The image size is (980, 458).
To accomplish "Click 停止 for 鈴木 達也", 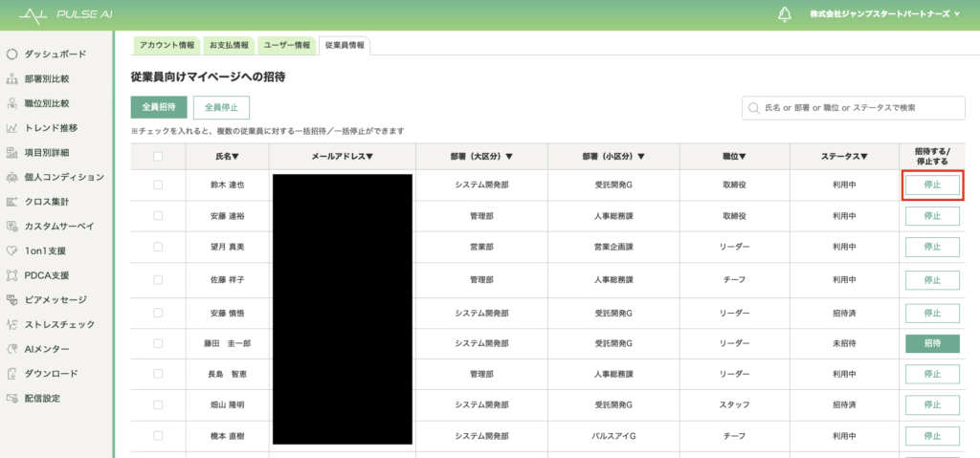I will 932,185.
